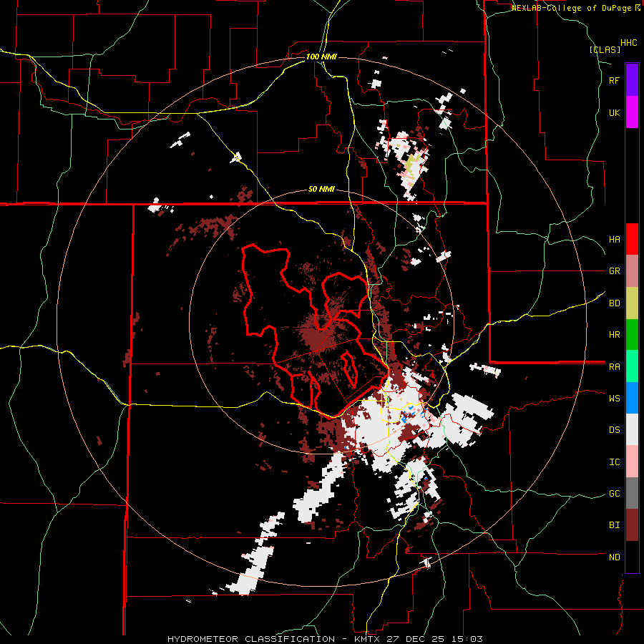Pick the HR green legend block
The height and width of the screenshot is (644, 644).
632,335
